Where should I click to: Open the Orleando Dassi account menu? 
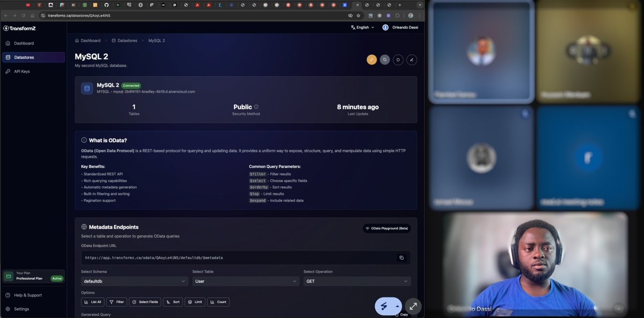coord(400,27)
